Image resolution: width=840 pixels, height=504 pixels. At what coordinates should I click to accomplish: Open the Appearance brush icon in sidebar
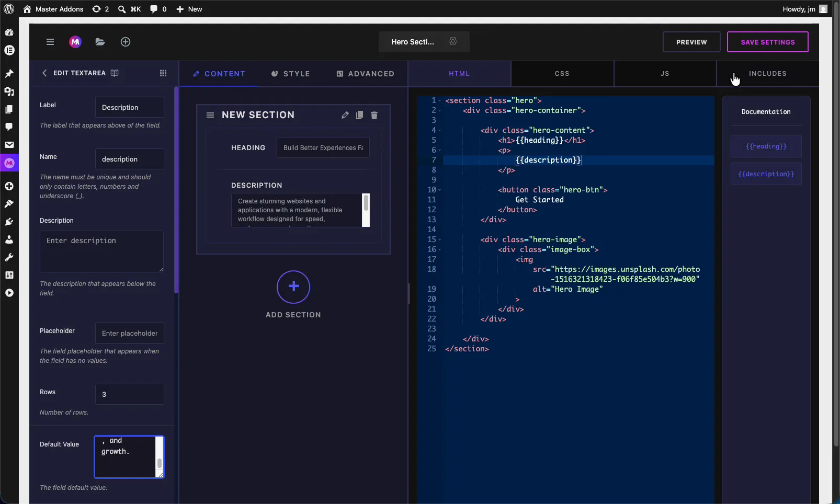point(9,204)
